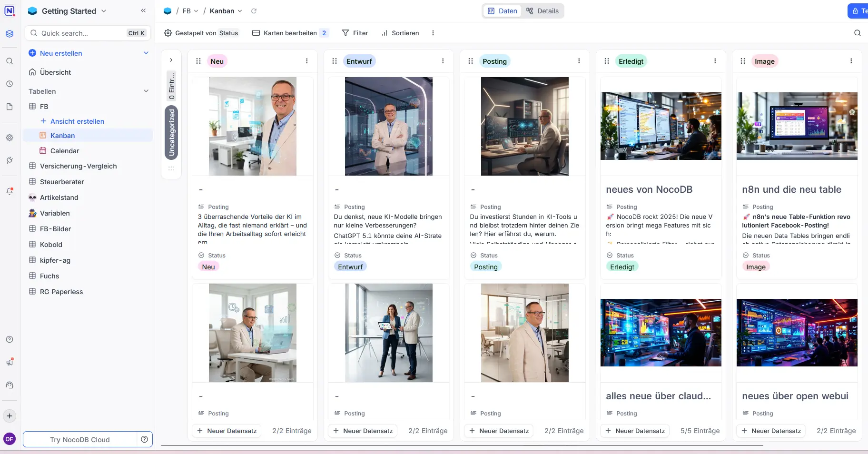Click the search icon in top-right toolbar

857,33
